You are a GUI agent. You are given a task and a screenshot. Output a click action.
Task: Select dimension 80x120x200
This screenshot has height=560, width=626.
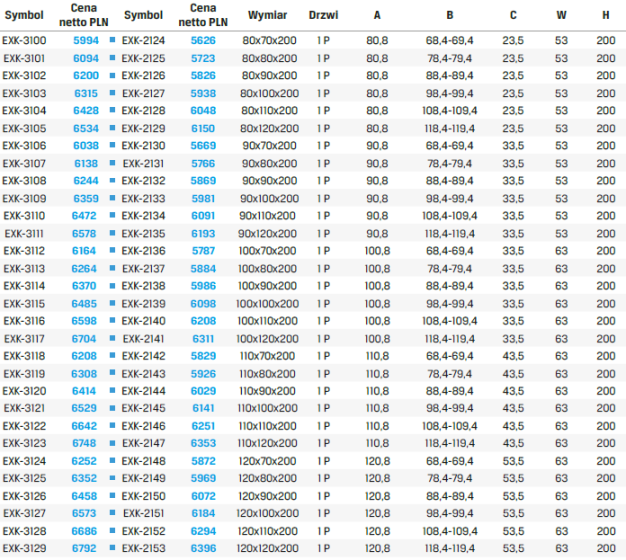click(269, 129)
